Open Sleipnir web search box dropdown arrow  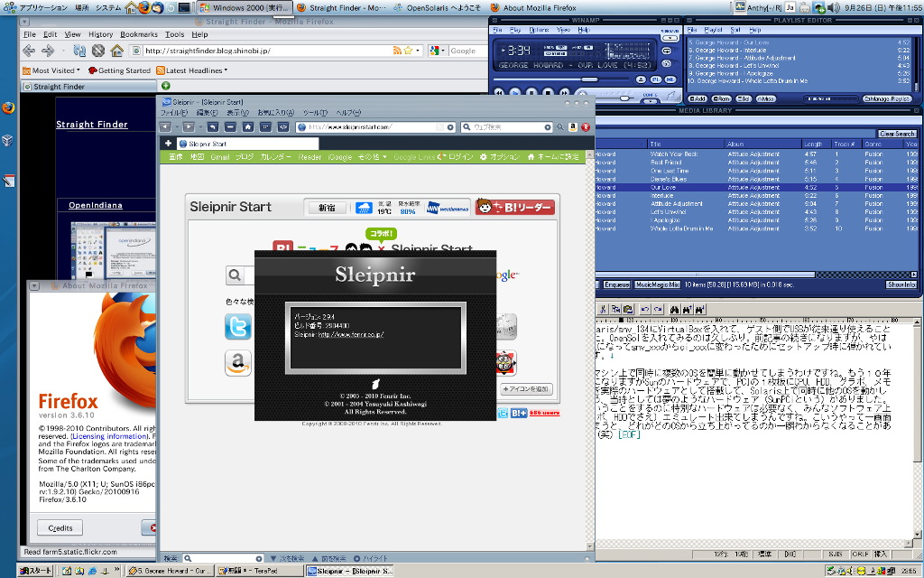pos(548,126)
